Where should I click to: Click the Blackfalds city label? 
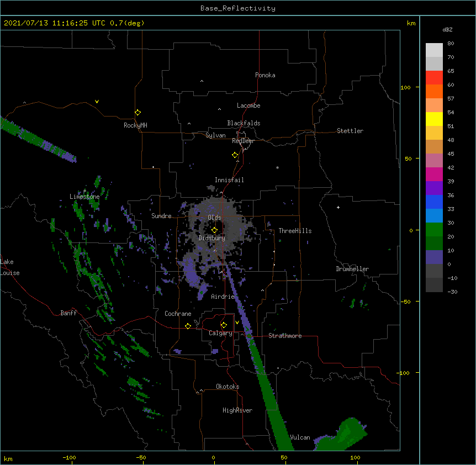[244, 123]
